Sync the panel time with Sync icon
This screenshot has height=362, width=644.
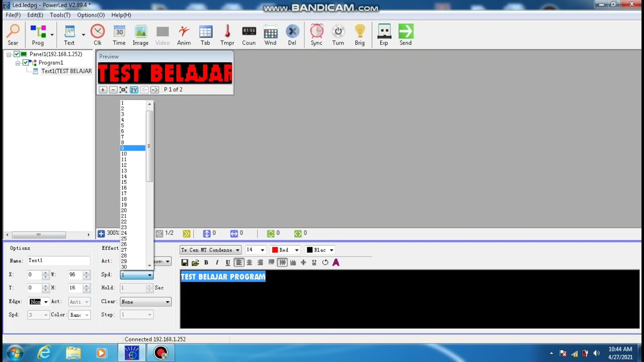click(316, 35)
